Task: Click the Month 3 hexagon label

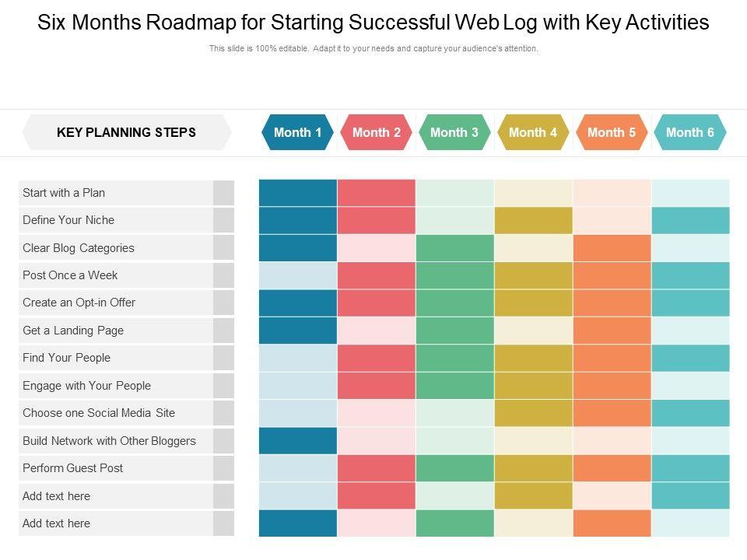Action: point(454,132)
